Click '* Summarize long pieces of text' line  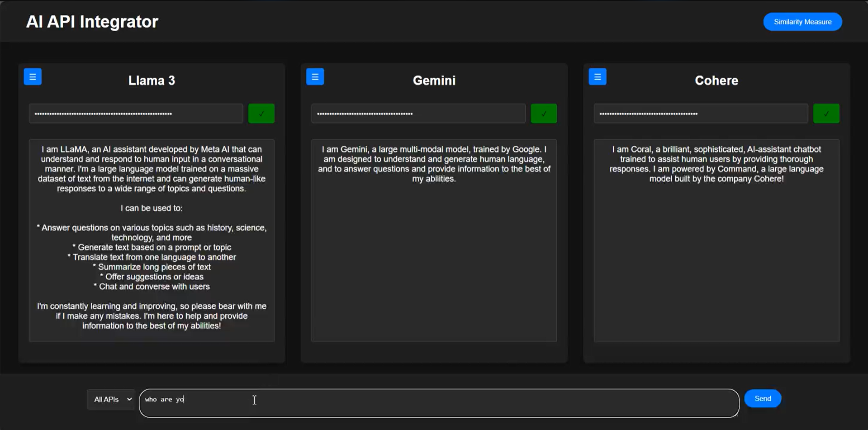[152, 267]
